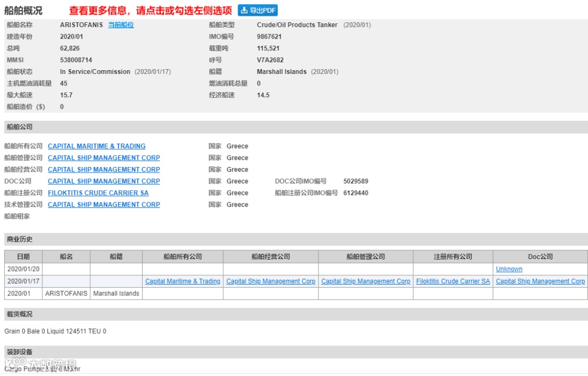The height and width of the screenshot is (376, 588).
Task: Select the call sign V7A2682
Action: 270,60
